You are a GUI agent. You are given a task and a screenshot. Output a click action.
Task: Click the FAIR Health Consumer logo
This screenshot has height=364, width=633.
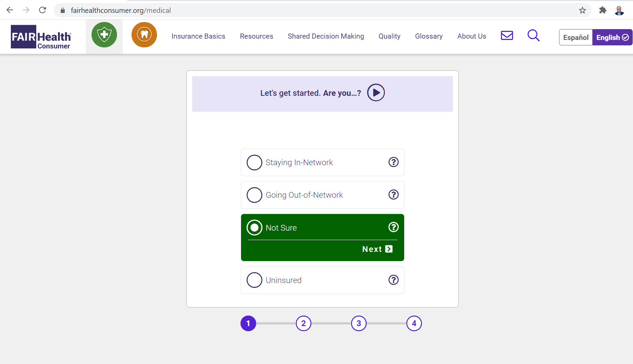pyautogui.click(x=41, y=37)
